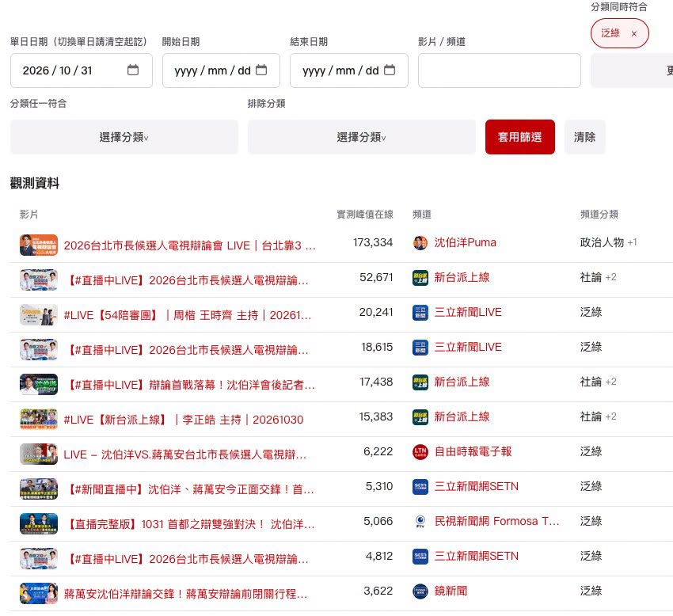The width and height of the screenshot is (673, 616).
Task: Click the 影片 / 頻道 search field
Action: [499, 70]
